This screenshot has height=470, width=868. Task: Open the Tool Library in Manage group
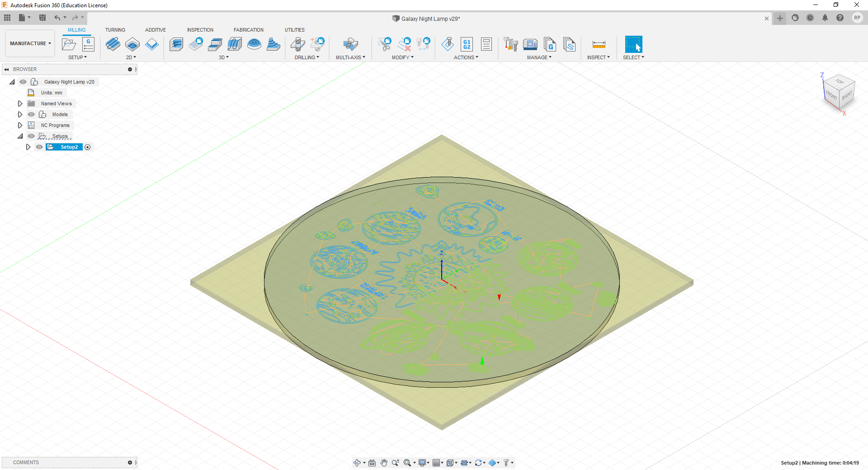510,44
